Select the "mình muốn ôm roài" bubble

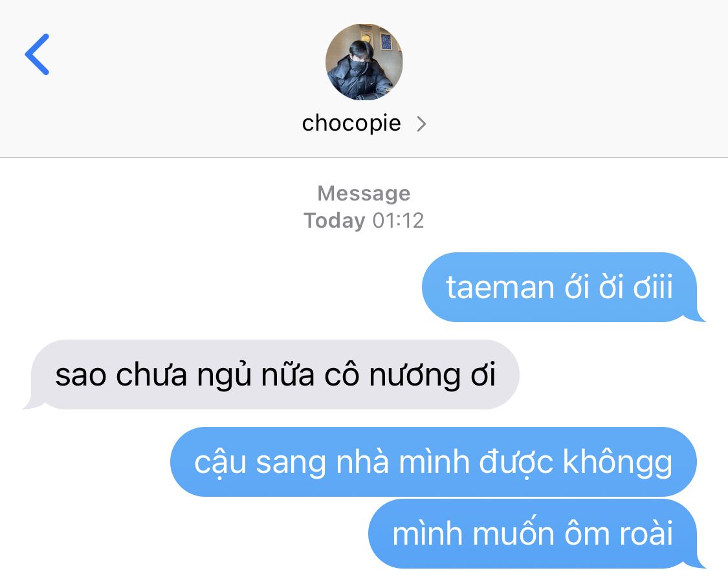[x=536, y=534]
